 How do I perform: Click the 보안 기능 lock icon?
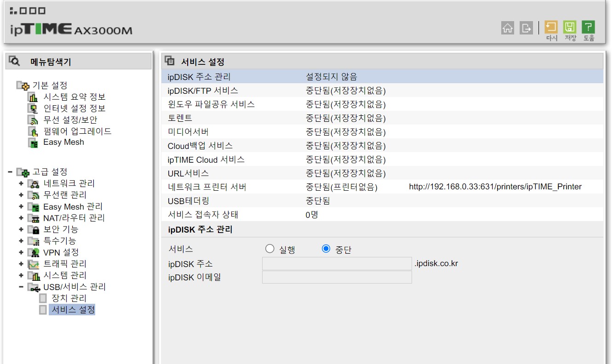coord(34,229)
